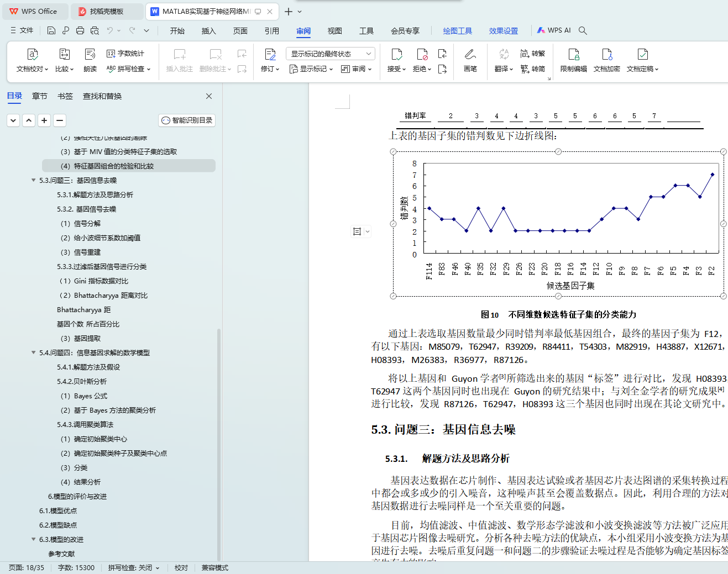The width and height of the screenshot is (728, 574).
Task: Open WPS AI assistant
Action: (554, 30)
